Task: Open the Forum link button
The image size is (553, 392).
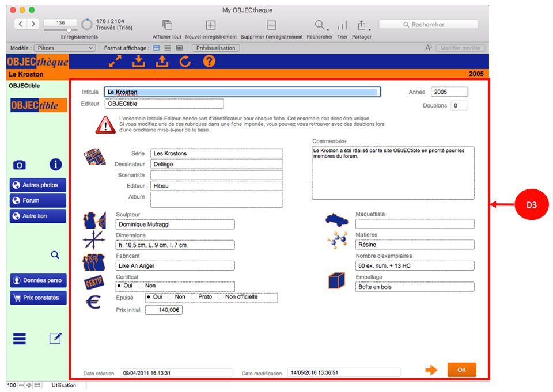Action: (38, 200)
